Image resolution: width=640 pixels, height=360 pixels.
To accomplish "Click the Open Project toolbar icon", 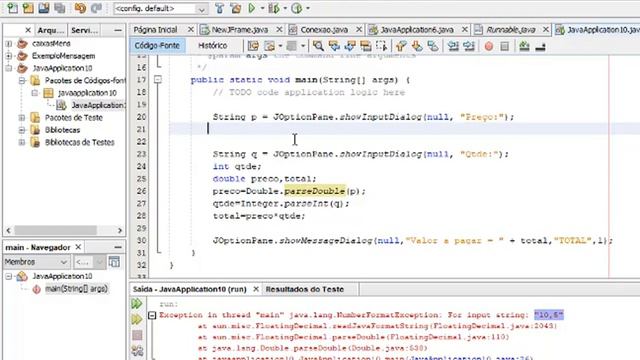I will pos(44,8).
